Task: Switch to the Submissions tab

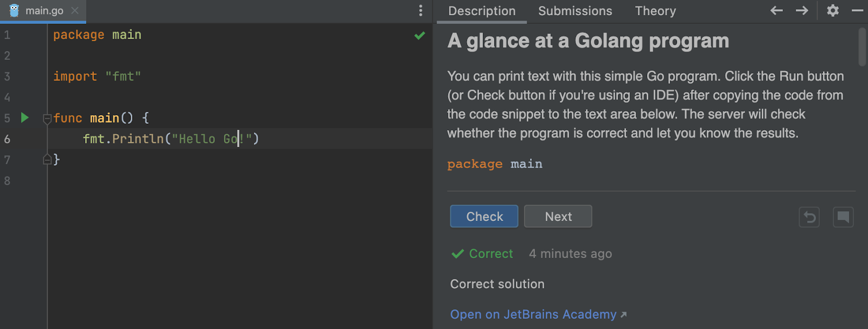Action: [x=575, y=11]
